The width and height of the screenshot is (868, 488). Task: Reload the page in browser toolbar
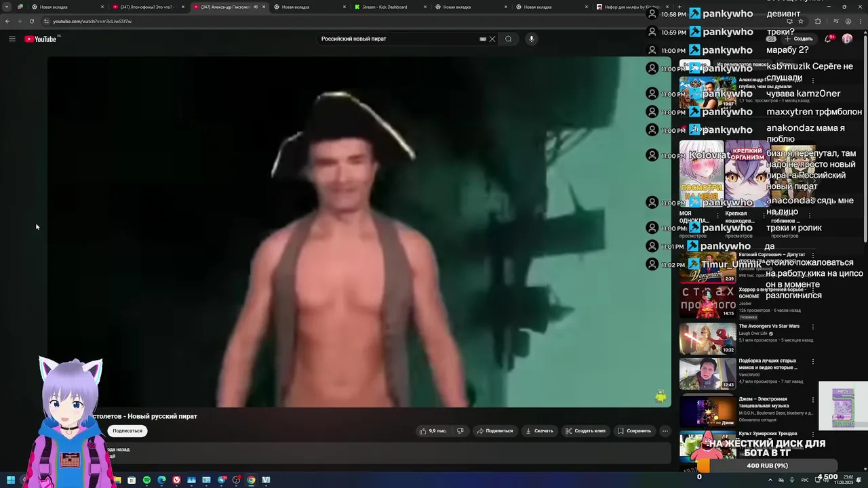[31, 21]
